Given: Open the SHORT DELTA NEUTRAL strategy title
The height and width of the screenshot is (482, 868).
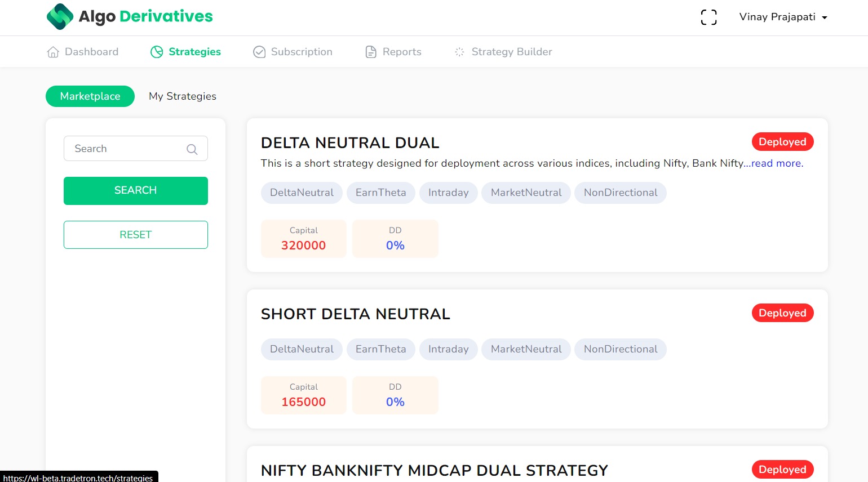Looking at the screenshot, I should [355, 314].
